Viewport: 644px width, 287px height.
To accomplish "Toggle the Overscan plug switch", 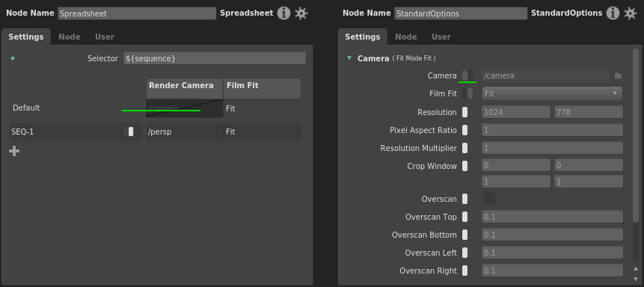I will [x=467, y=199].
